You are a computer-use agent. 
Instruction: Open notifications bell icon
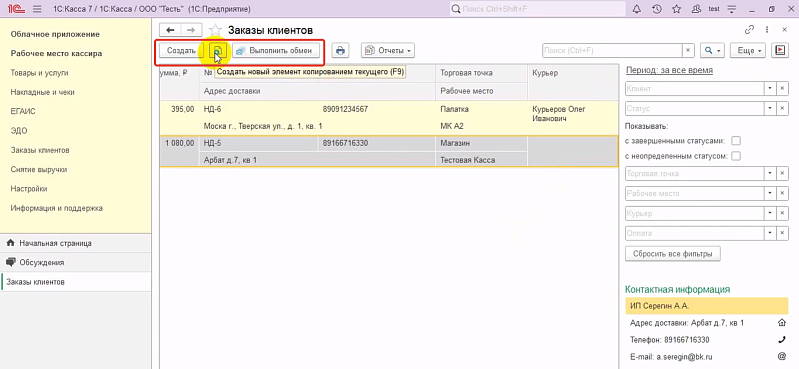[636, 9]
